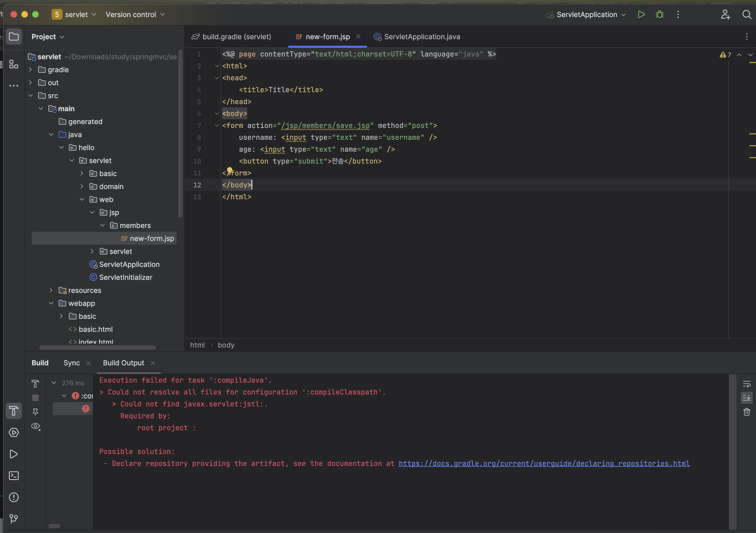Switch to ServletApplication.java tab

(x=417, y=37)
